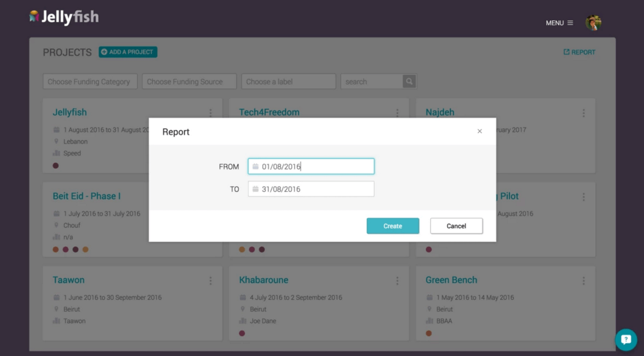Image resolution: width=644 pixels, height=356 pixels.
Task: Click '1 June 2016 to 30 September 2016' date
Action: (112, 297)
